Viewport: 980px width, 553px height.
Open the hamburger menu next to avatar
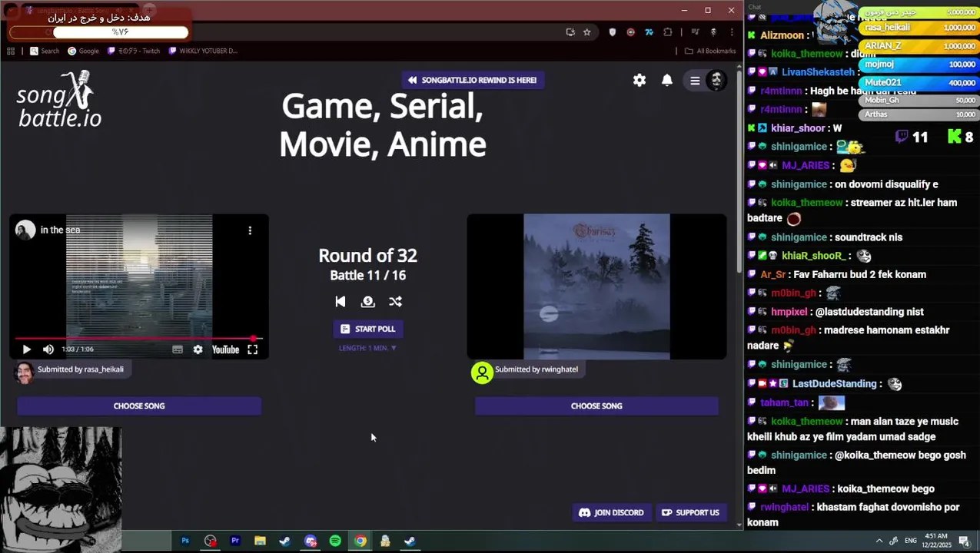(695, 80)
